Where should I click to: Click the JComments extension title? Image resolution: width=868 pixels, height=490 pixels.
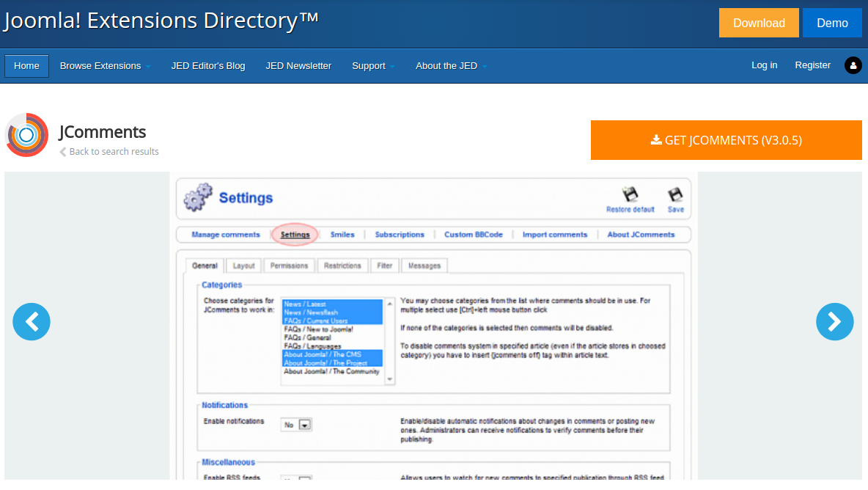103,132
